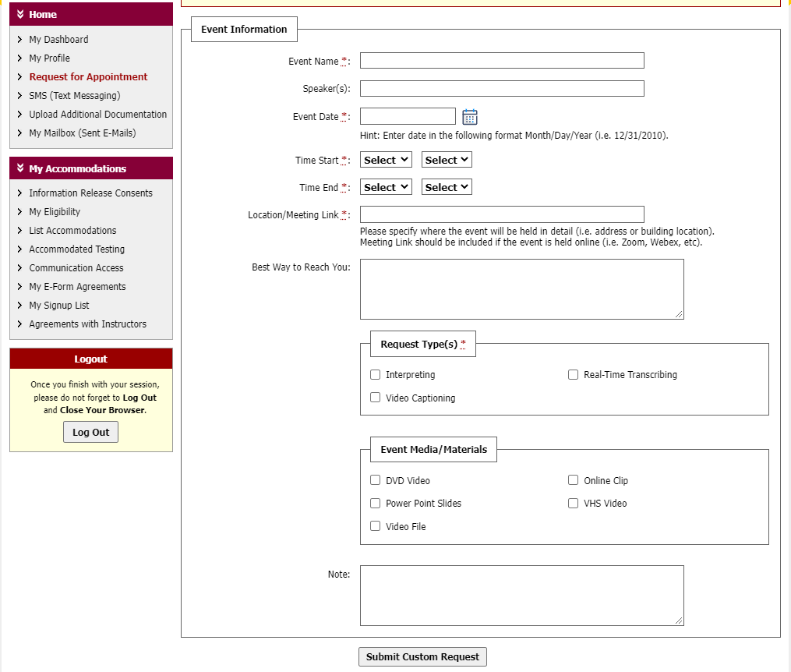Open the Time Start hour dropdown
Screen dimensions: 791x672
point(386,160)
